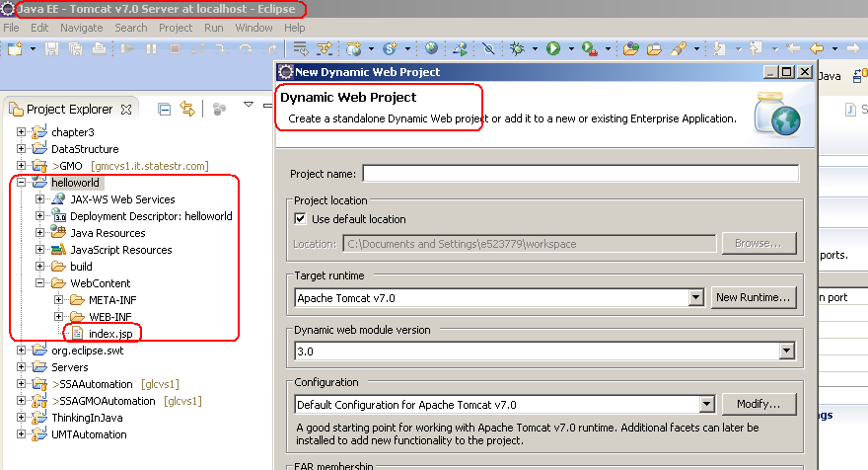The height and width of the screenshot is (470, 868).
Task: Switch to the Java perspective button
Action: point(830,76)
